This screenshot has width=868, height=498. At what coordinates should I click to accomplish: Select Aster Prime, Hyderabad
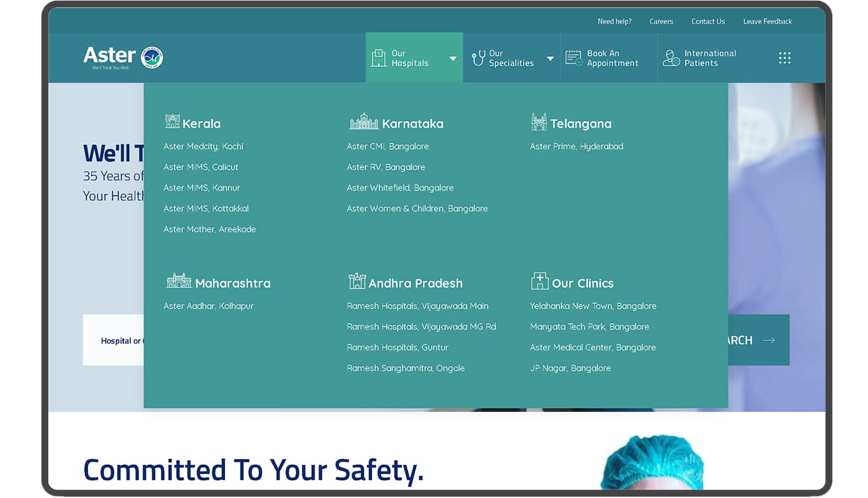tap(576, 146)
